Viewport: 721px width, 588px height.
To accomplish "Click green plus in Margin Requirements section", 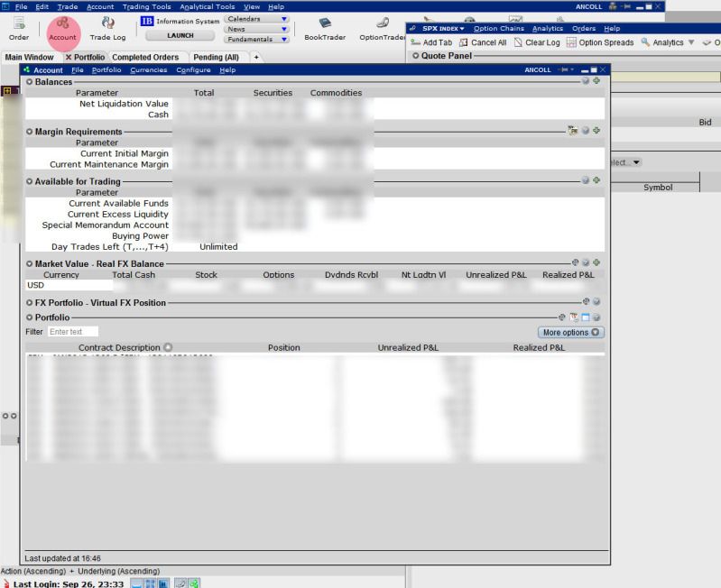I will 596,131.
